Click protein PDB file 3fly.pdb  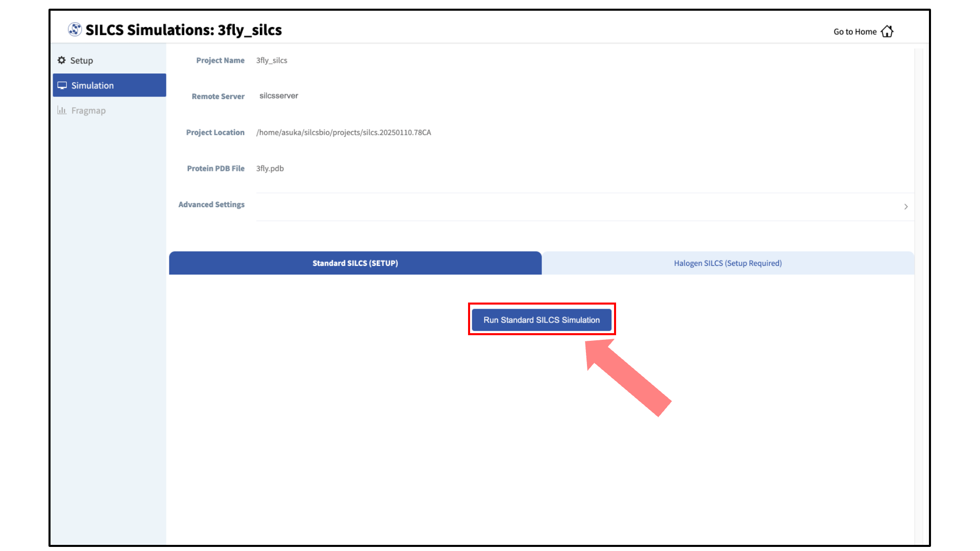270,168
